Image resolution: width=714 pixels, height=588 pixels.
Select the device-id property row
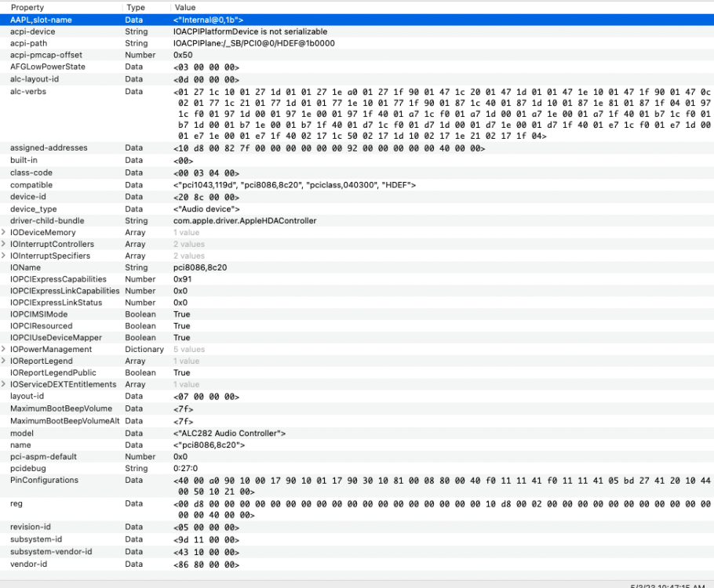pyautogui.click(x=357, y=197)
